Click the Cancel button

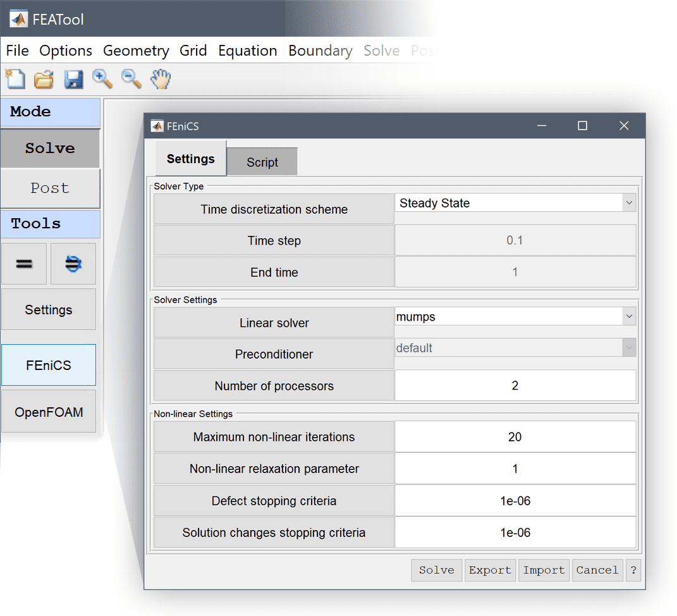tap(597, 570)
